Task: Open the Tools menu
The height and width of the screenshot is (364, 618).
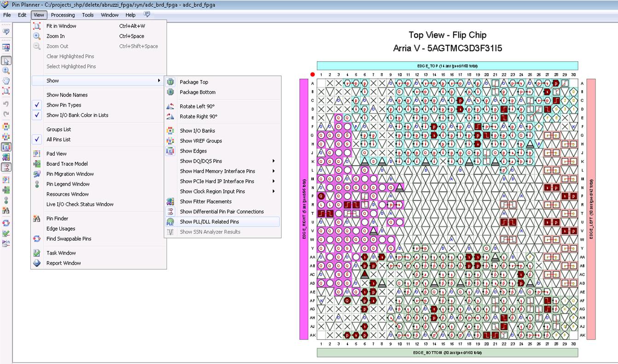Action: coord(88,15)
